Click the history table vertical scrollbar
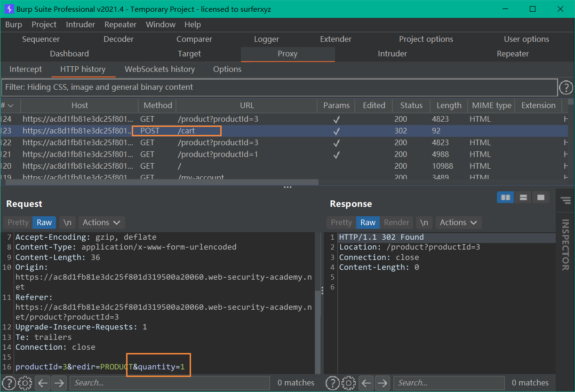This screenshot has height=392, width=575. 571,101
